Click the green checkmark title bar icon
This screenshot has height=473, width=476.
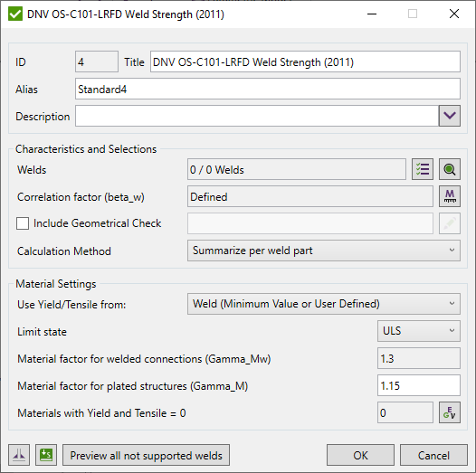(15, 14)
